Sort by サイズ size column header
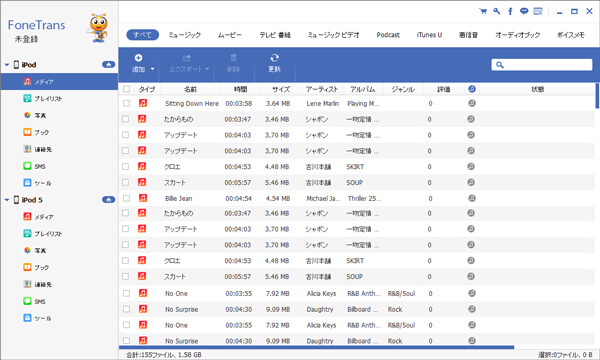 point(281,89)
